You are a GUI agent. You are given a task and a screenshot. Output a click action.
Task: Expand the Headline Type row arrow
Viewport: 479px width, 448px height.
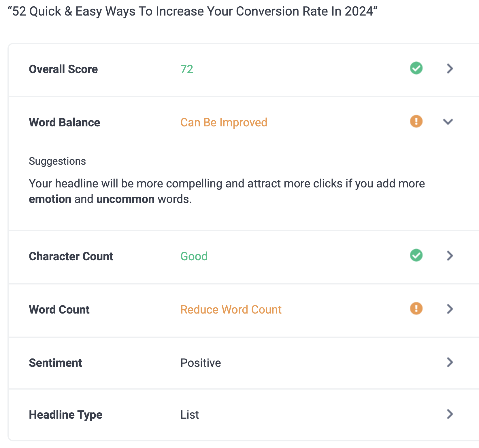450,414
